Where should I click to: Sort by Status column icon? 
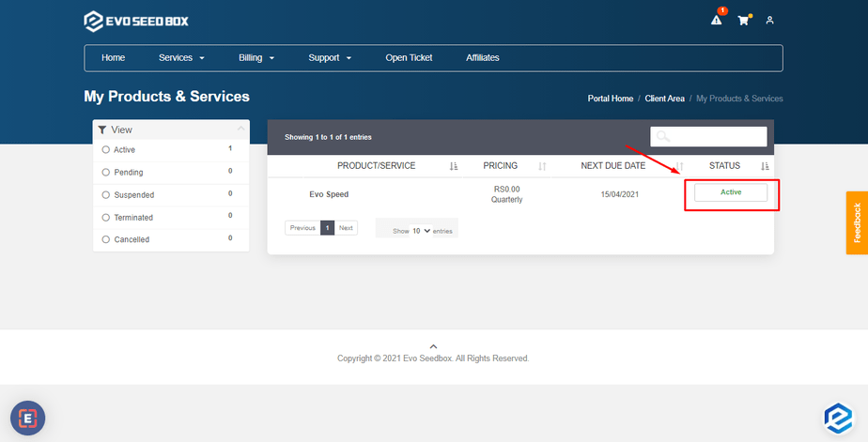765,166
